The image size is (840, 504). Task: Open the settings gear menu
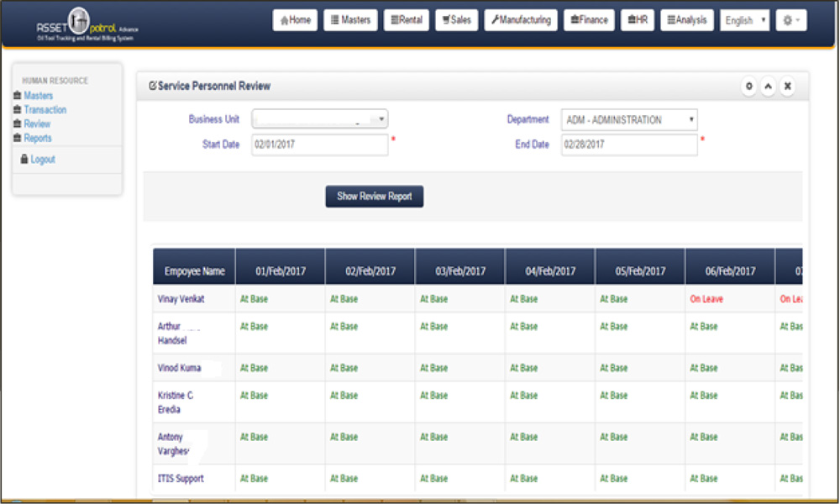pyautogui.click(x=790, y=20)
